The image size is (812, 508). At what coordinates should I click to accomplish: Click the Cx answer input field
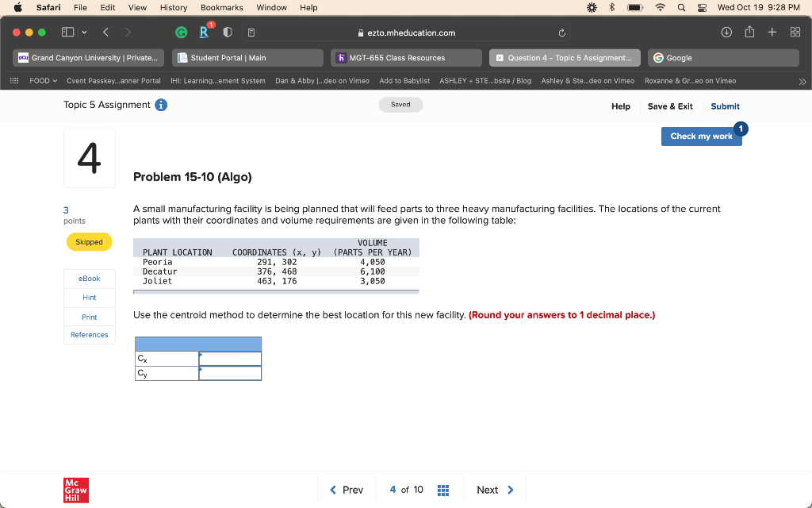click(230, 359)
